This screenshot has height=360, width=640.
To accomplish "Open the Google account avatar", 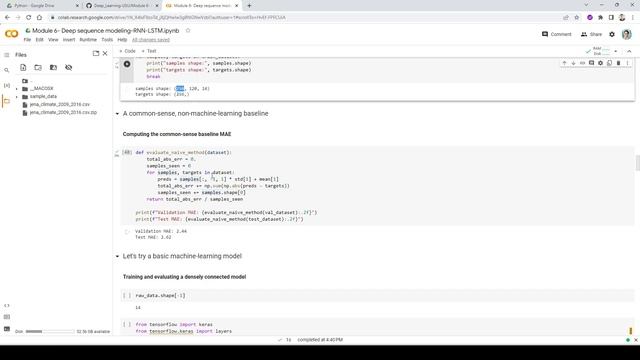I will tap(627, 34).
